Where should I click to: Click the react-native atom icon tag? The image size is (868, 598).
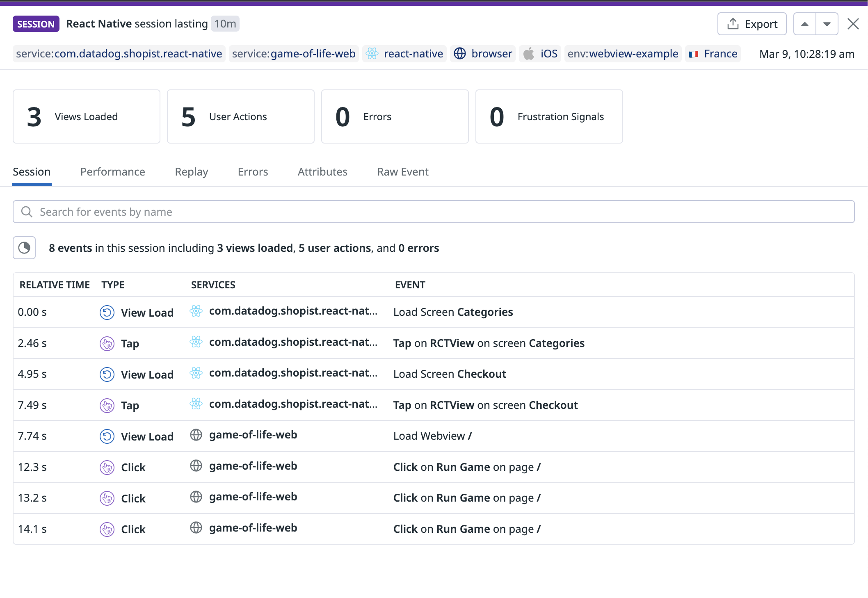[x=372, y=54]
